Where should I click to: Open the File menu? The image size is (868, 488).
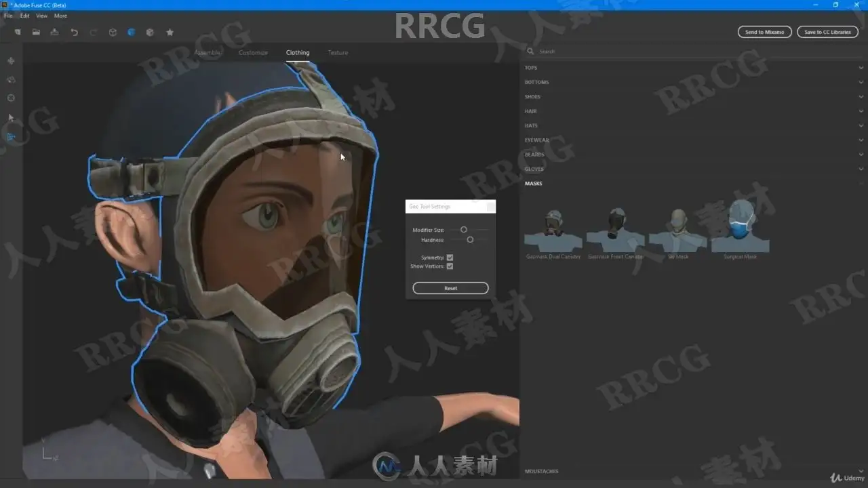tap(8, 16)
